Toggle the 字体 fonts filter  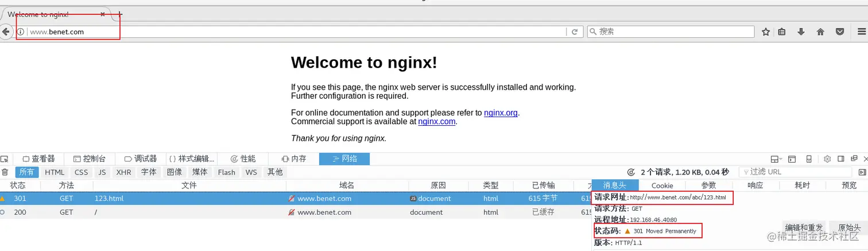tap(149, 172)
